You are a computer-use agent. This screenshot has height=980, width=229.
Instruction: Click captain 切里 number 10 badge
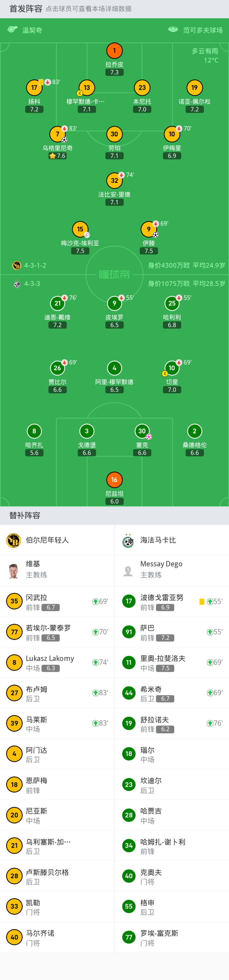coord(172,368)
